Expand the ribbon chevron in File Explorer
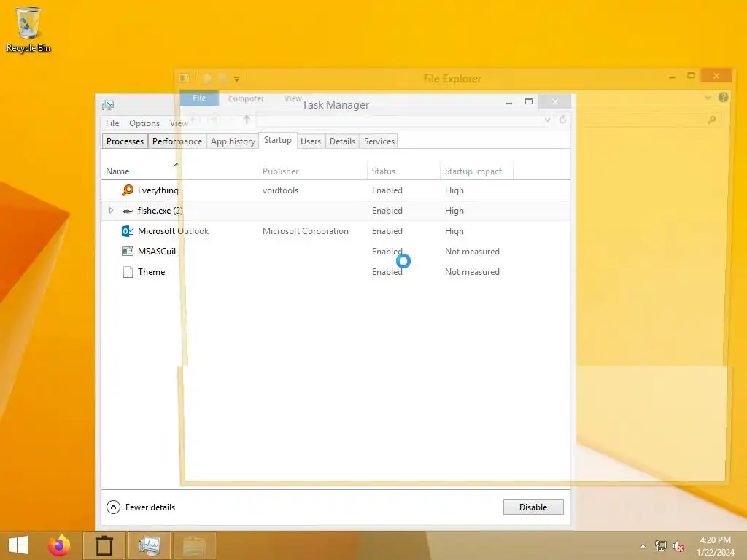This screenshot has width=747, height=560. click(x=708, y=98)
